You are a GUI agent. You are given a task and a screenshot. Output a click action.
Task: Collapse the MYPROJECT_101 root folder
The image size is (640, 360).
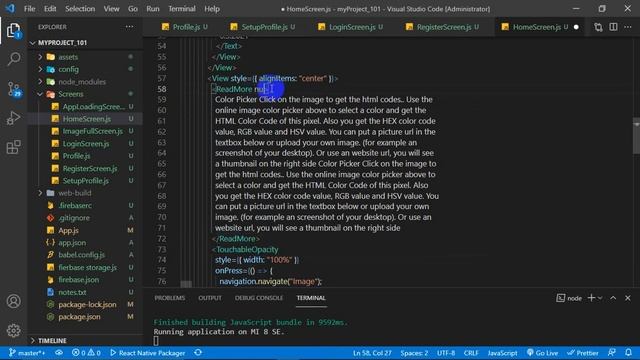pos(33,43)
